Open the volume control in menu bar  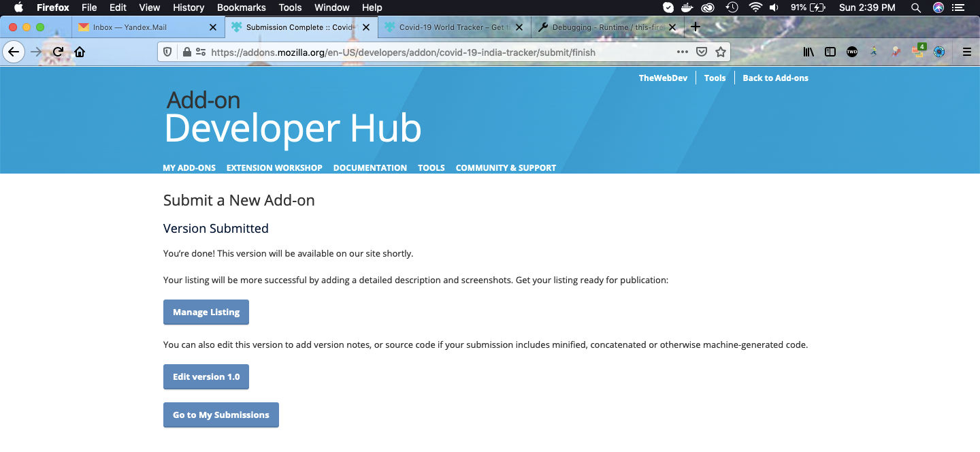tap(774, 7)
